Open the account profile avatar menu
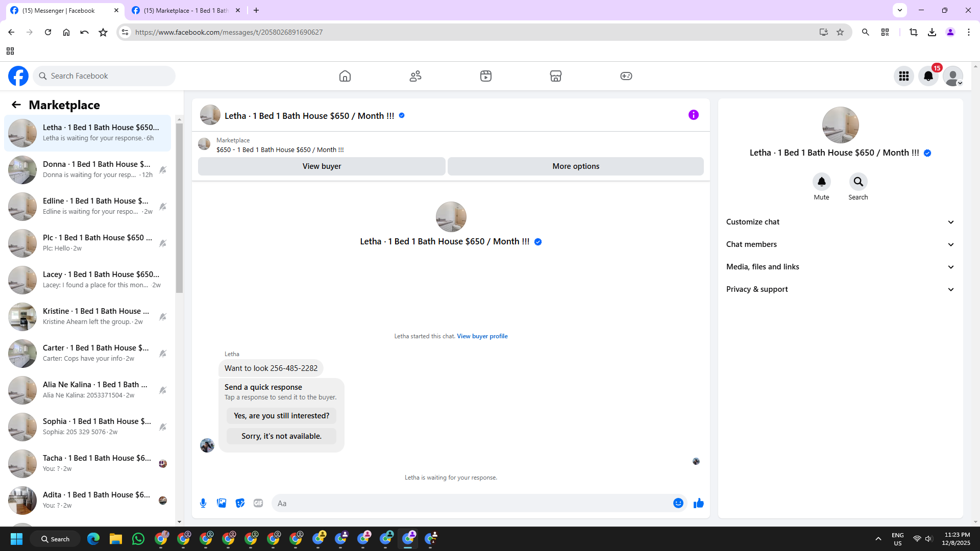 tap(953, 76)
